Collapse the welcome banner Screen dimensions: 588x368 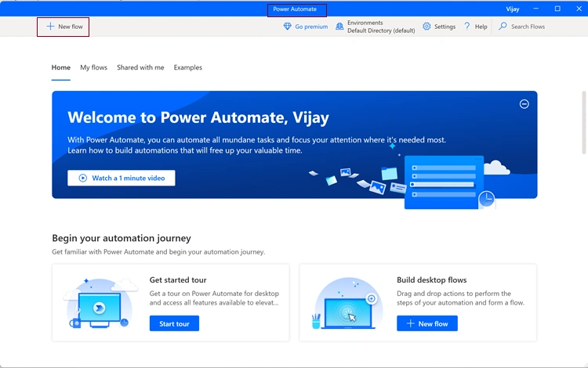point(524,103)
